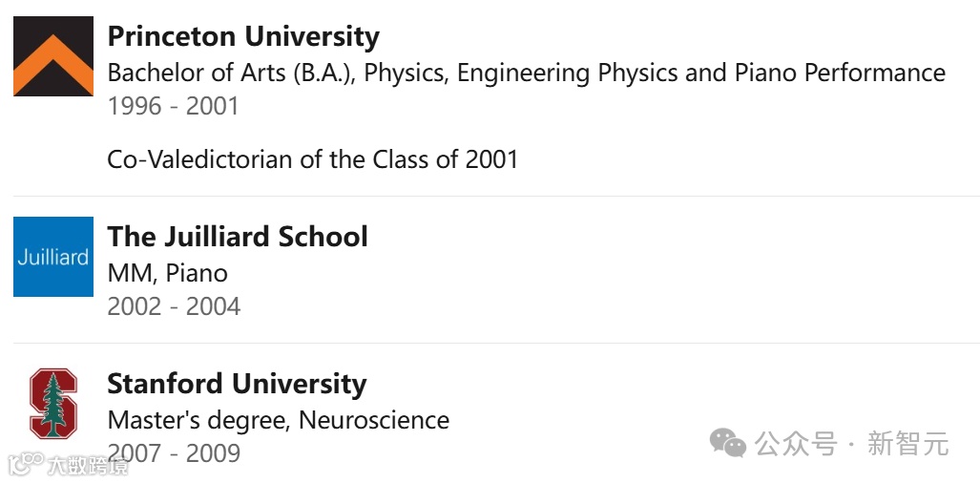Click the Juilliard blue logo icon
Viewport: 980px width, 483px height.
point(53,257)
